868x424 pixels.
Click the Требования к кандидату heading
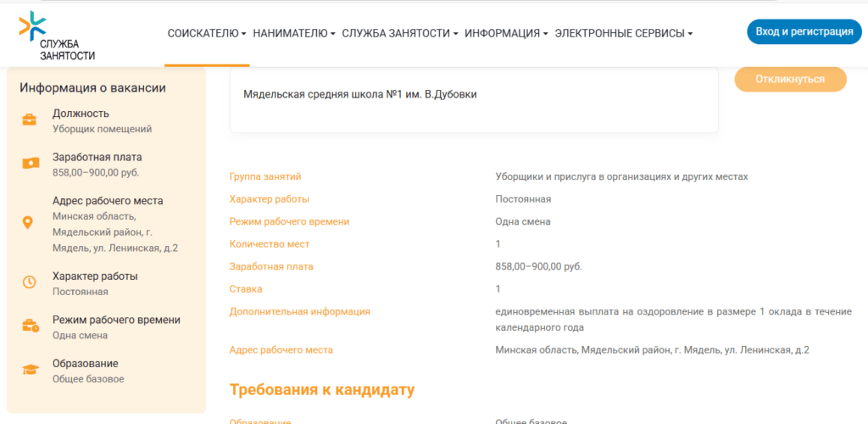point(322,390)
